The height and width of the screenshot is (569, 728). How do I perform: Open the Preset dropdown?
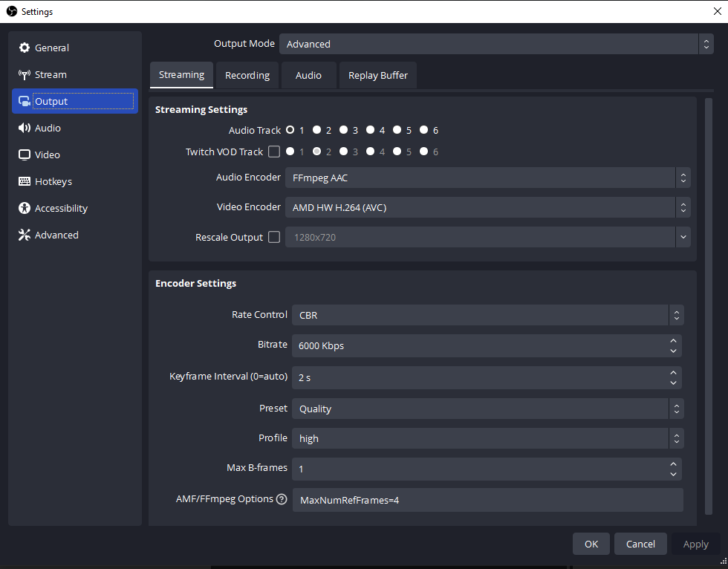(488, 409)
